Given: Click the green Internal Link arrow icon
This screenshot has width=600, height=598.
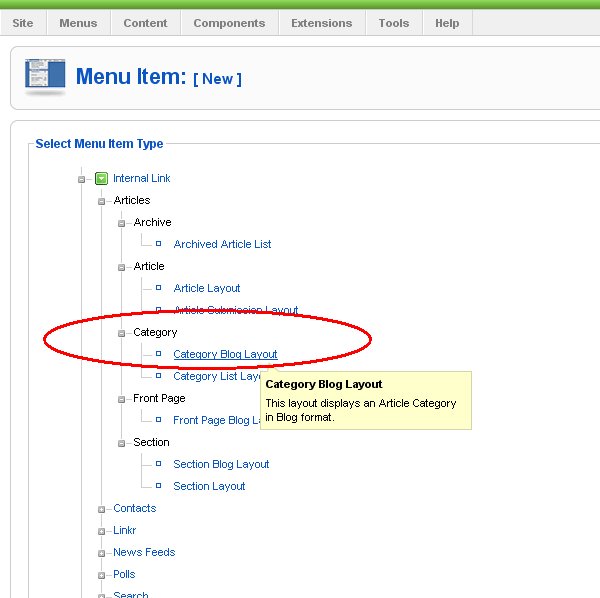Looking at the screenshot, I should click(101, 179).
